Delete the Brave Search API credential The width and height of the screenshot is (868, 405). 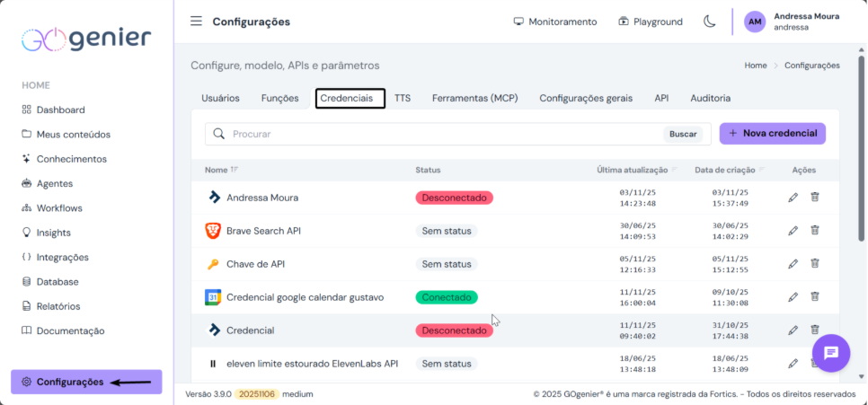(x=815, y=230)
